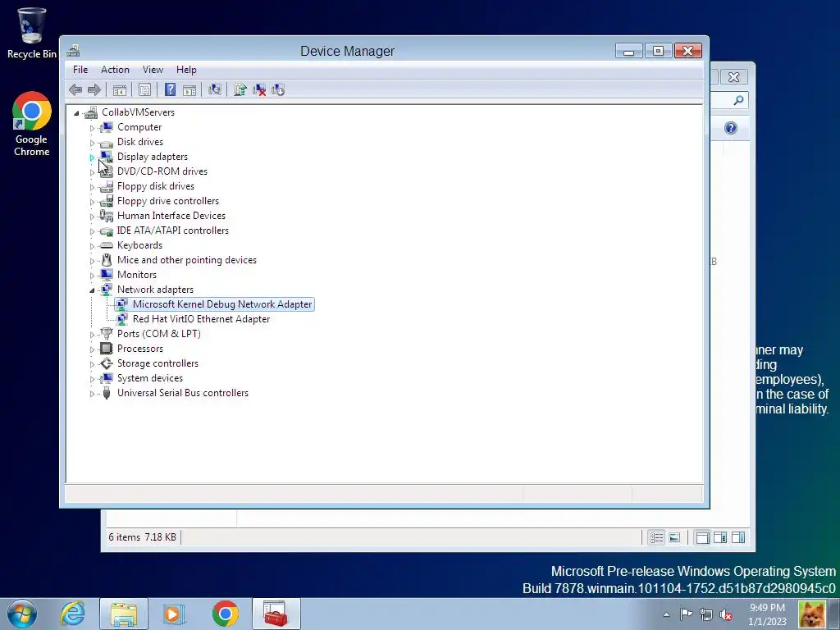Switch background window to thumbnail view
This screenshot has height=630, width=840.
(674, 537)
